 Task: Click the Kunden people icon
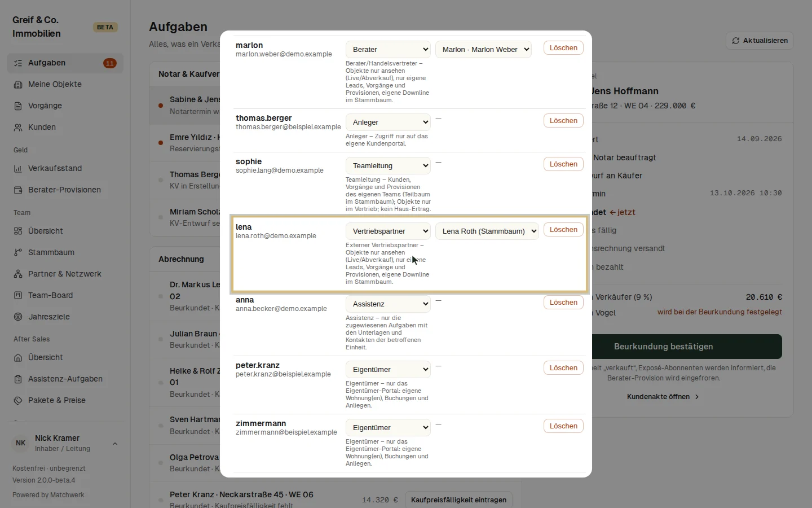pyautogui.click(x=18, y=128)
